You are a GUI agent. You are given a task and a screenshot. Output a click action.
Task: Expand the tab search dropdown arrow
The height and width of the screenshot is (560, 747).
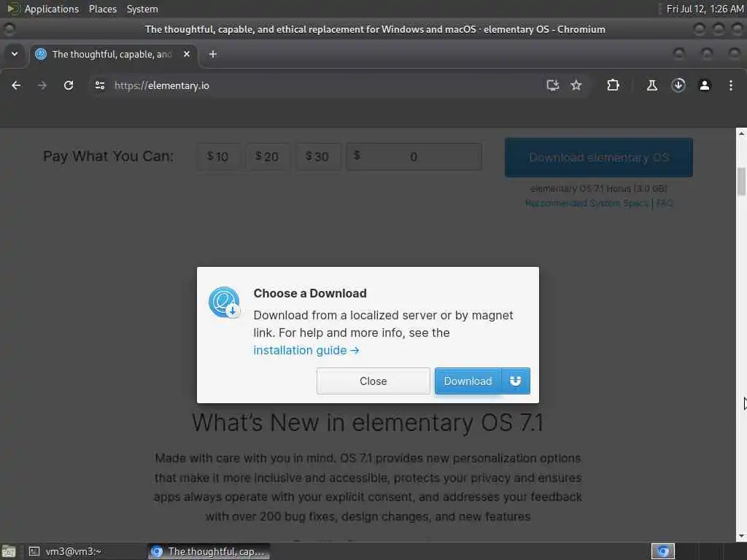click(x=15, y=54)
